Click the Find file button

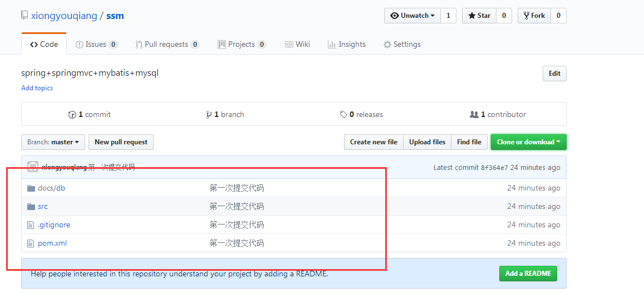pos(469,142)
